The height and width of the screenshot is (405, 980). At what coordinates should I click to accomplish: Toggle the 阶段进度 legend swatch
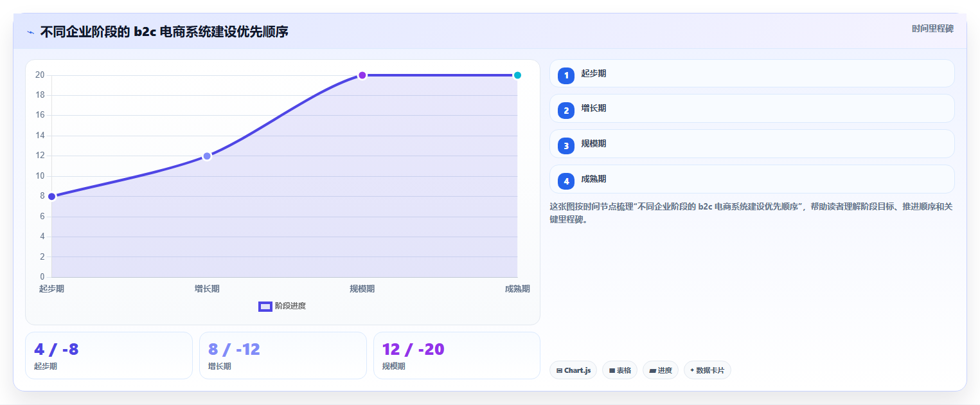[x=265, y=306]
